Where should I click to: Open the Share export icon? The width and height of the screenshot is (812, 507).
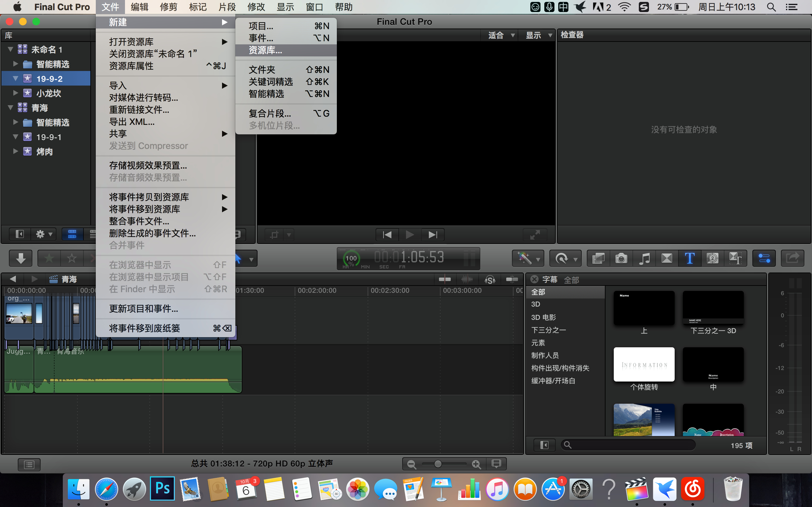(792, 259)
